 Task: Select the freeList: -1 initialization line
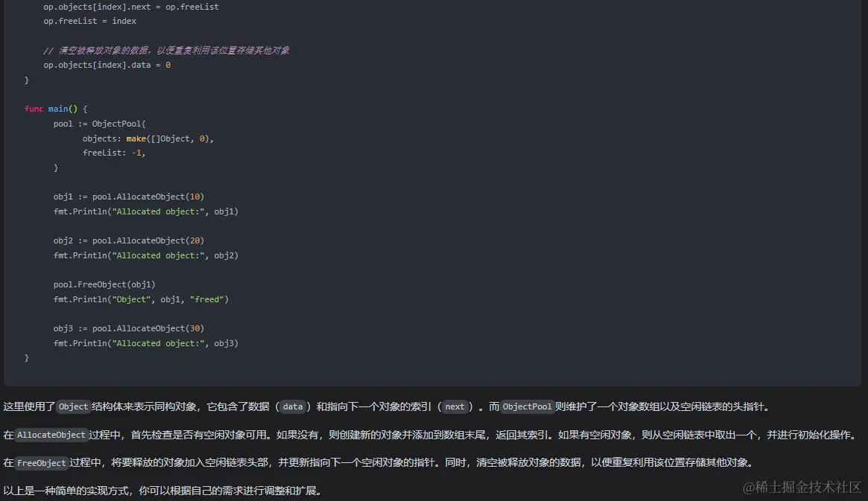coord(113,153)
